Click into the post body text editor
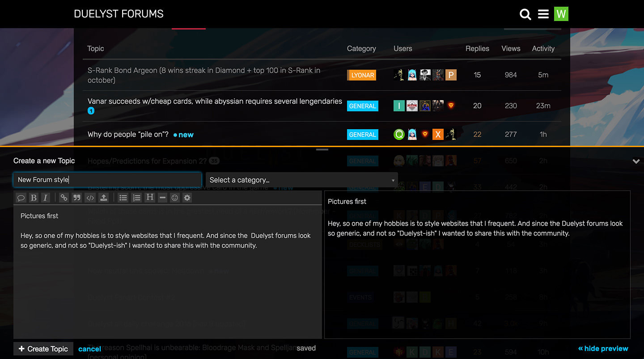This screenshot has width=644, height=359. [x=168, y=272]
